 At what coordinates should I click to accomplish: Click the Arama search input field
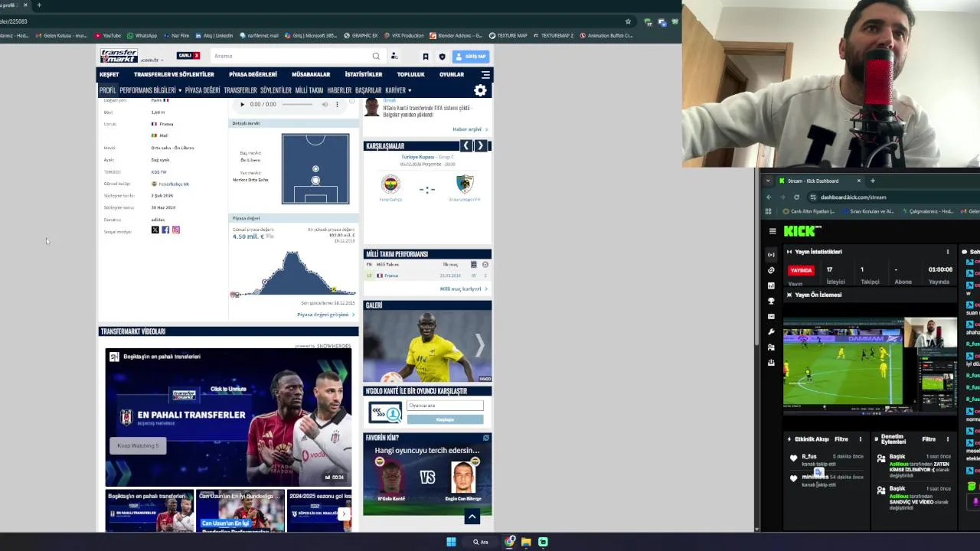tap(291, 56)
